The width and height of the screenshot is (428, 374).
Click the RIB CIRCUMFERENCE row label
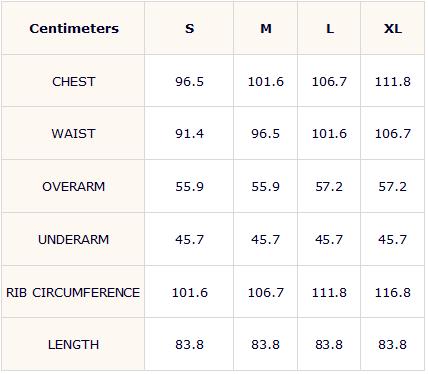click(73, 292)
